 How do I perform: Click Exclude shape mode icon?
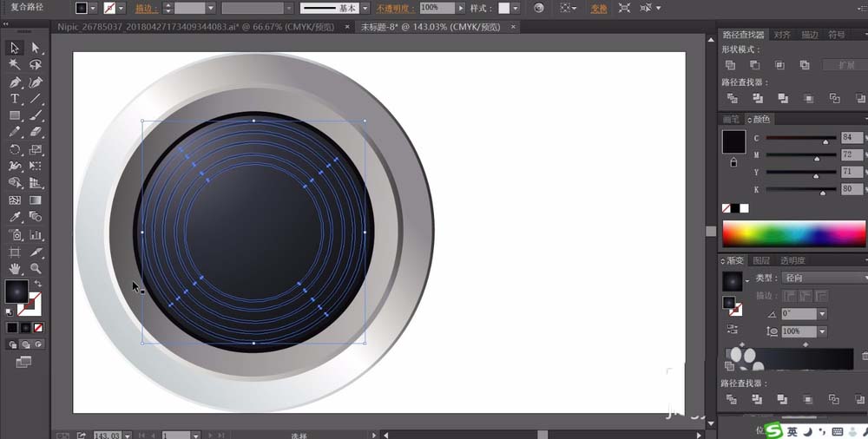805,65
